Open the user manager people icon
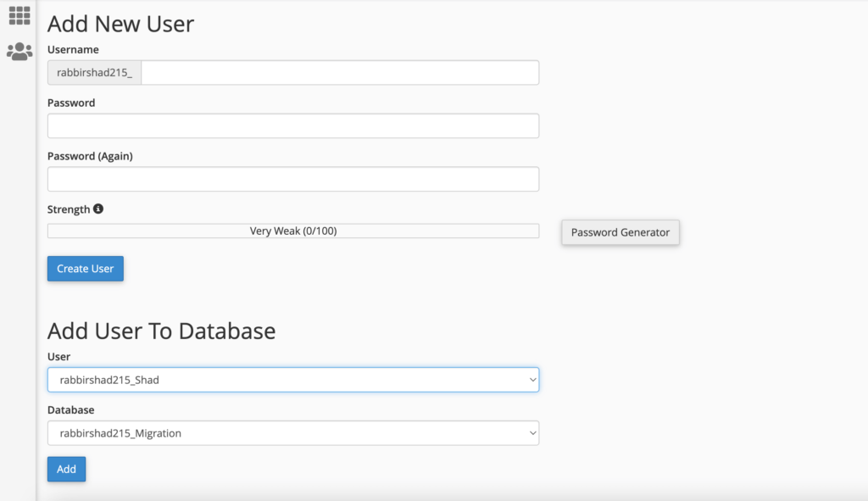 (19, 52)
